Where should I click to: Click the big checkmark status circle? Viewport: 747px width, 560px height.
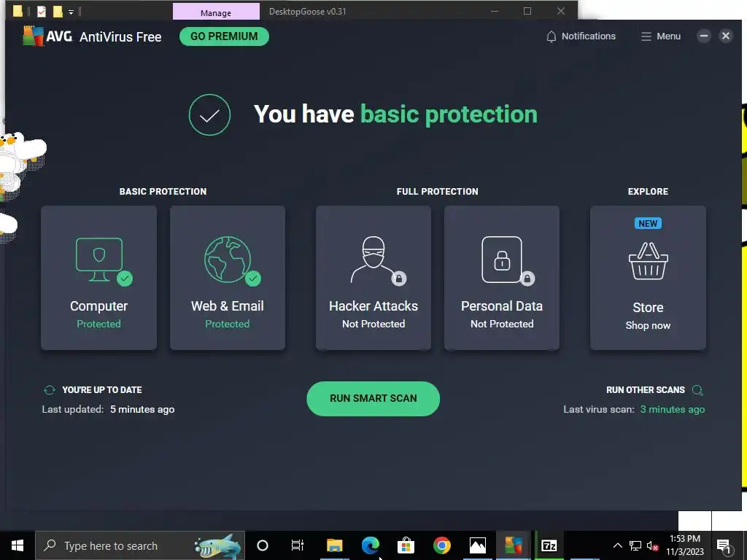pyautogui.click(x=209, y=114)
